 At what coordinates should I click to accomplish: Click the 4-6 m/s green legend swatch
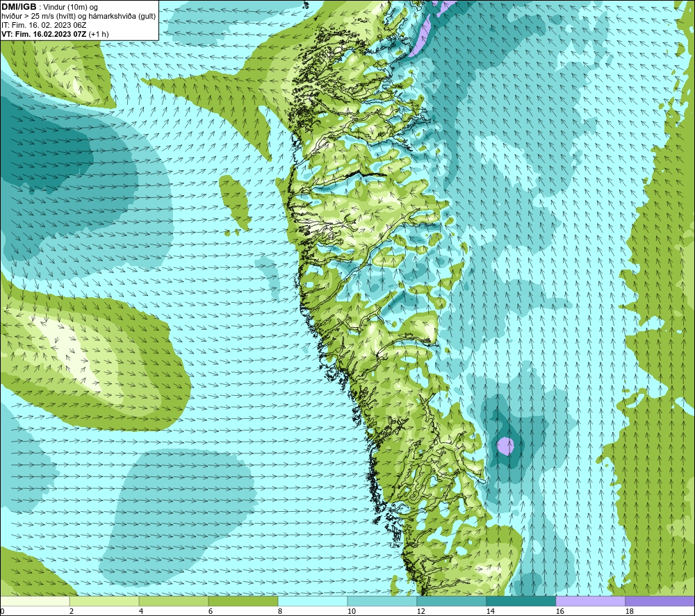(173, 601)
